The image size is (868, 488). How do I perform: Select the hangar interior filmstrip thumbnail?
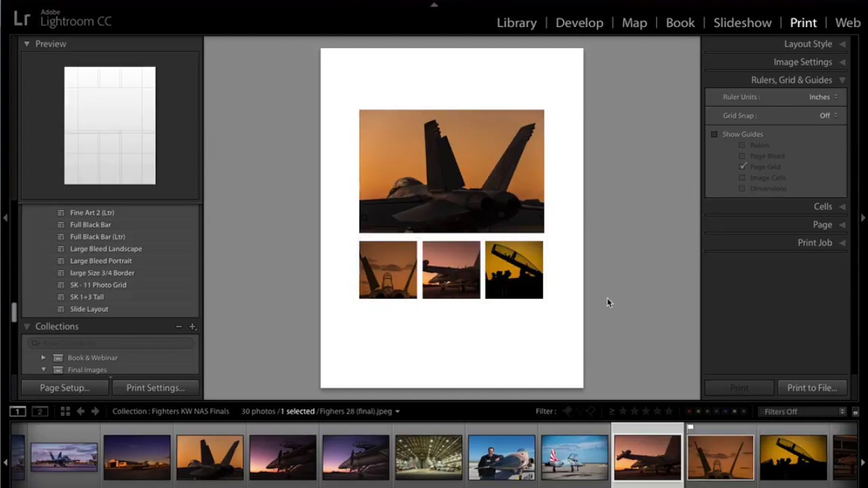429,457
